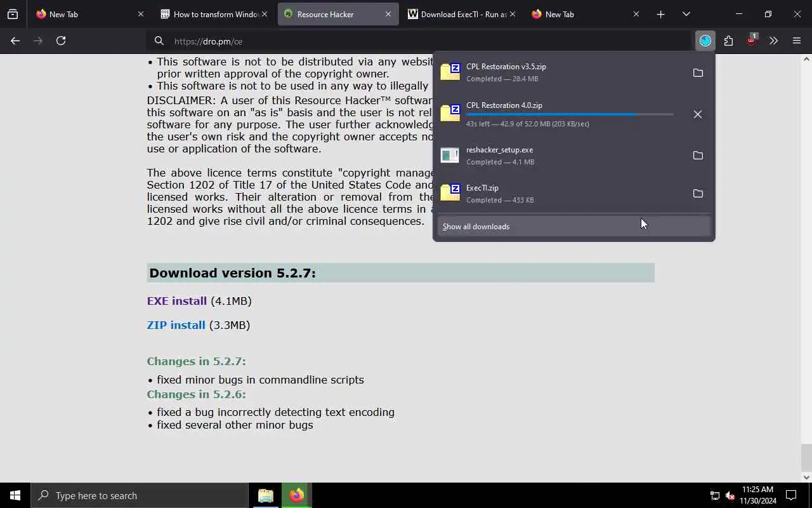Open the uBlock Origin extension icon

tap(751, 41)
